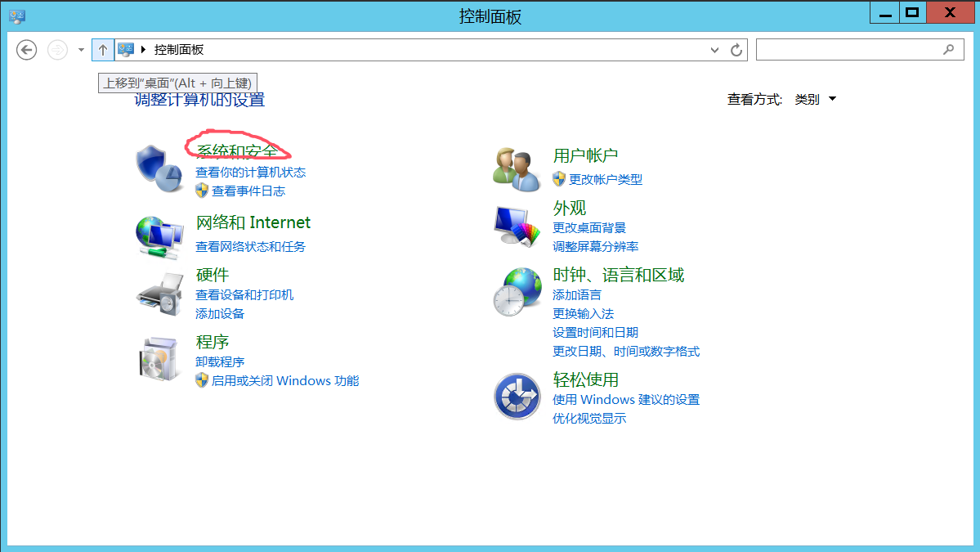Screen dimensions: 980x552
Task: Click the search magnifier icon
Action: coord(949,49)
